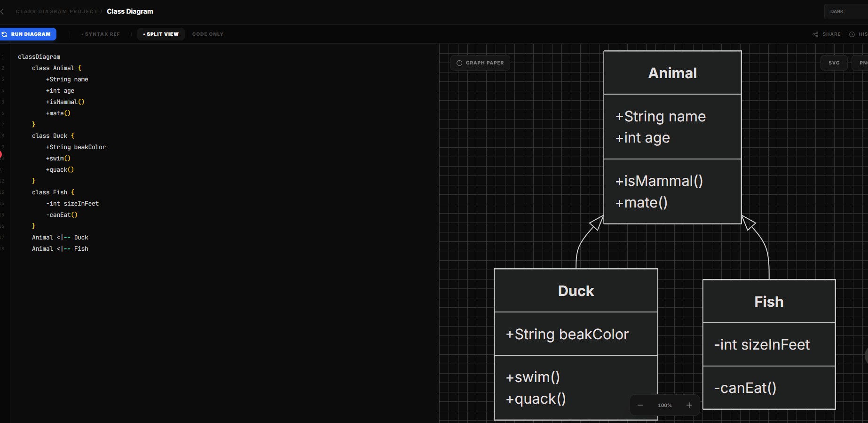Click the share icon in toolbar

point(815,34)
